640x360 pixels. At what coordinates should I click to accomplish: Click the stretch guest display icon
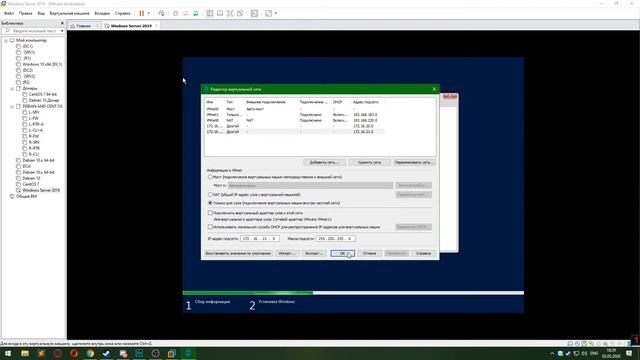point(268,13)
